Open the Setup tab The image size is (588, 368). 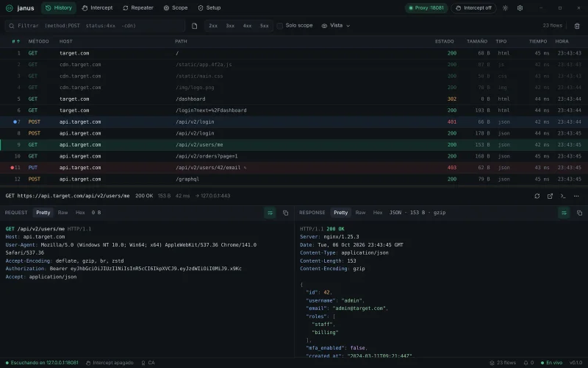[x=209, y=8]
